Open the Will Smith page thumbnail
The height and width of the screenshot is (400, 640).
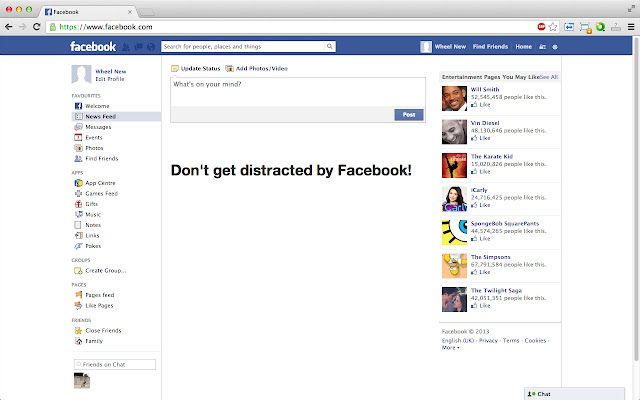click(x=454, y=98)
